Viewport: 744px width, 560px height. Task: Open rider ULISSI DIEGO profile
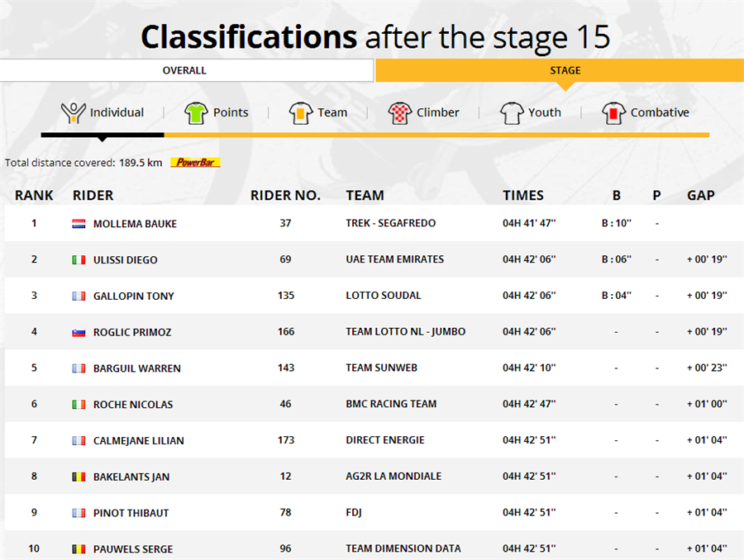tap(126, 260)
